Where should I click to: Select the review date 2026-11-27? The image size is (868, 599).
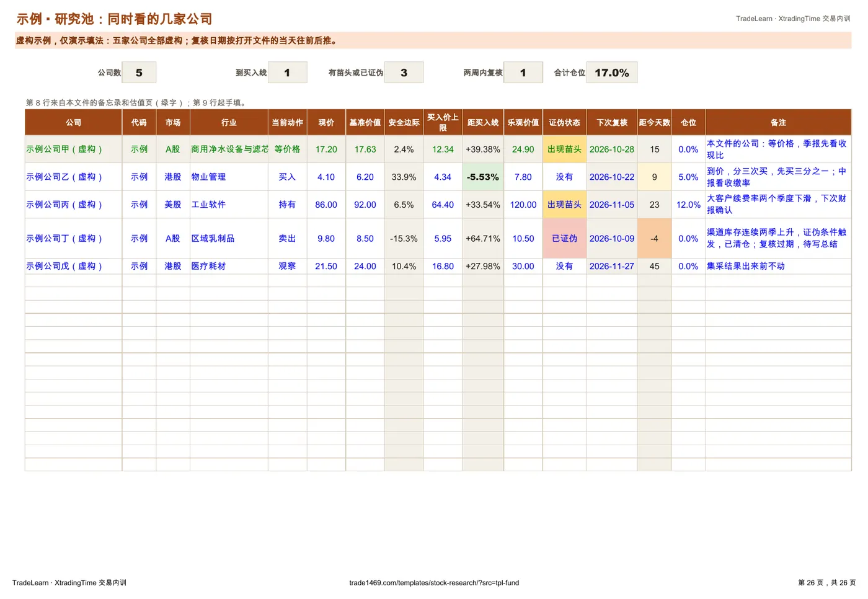(612, 266)
